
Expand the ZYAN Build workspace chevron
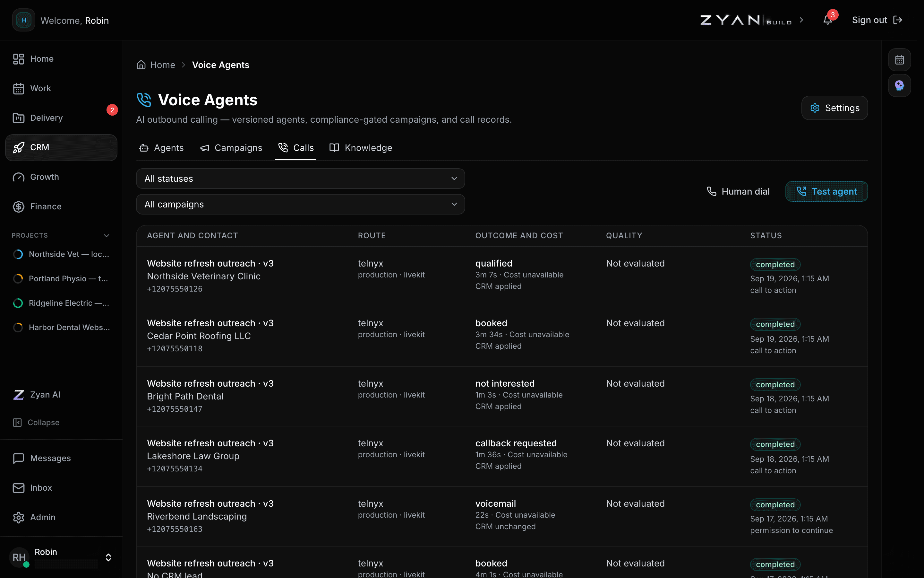click(801, 20)
